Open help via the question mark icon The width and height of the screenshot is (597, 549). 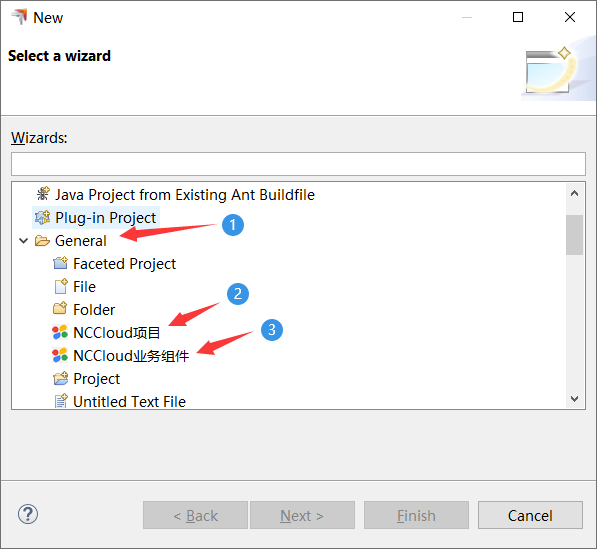tap(28, 514)
